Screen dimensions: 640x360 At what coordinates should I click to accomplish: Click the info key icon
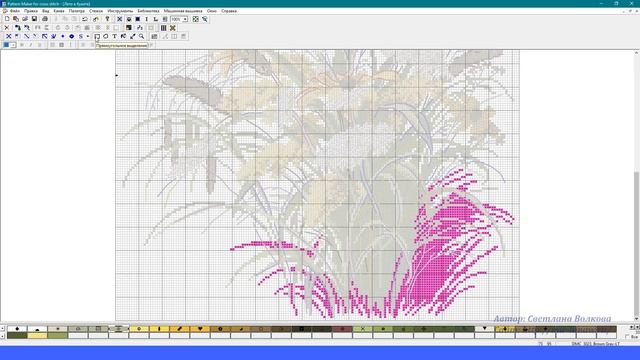pos(107,19)
